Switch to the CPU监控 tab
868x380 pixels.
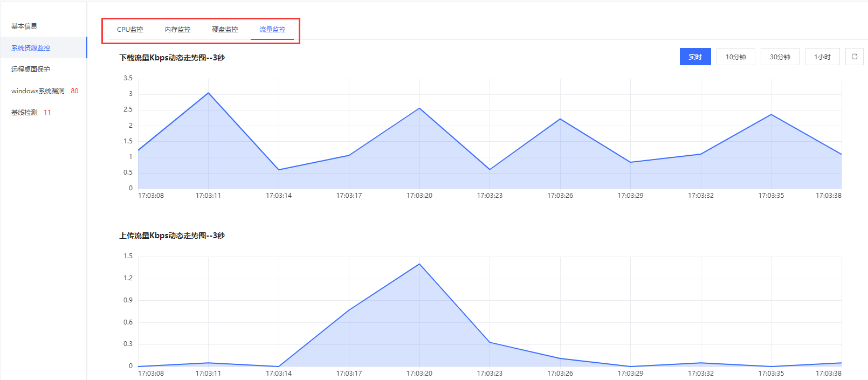(130, 30)
